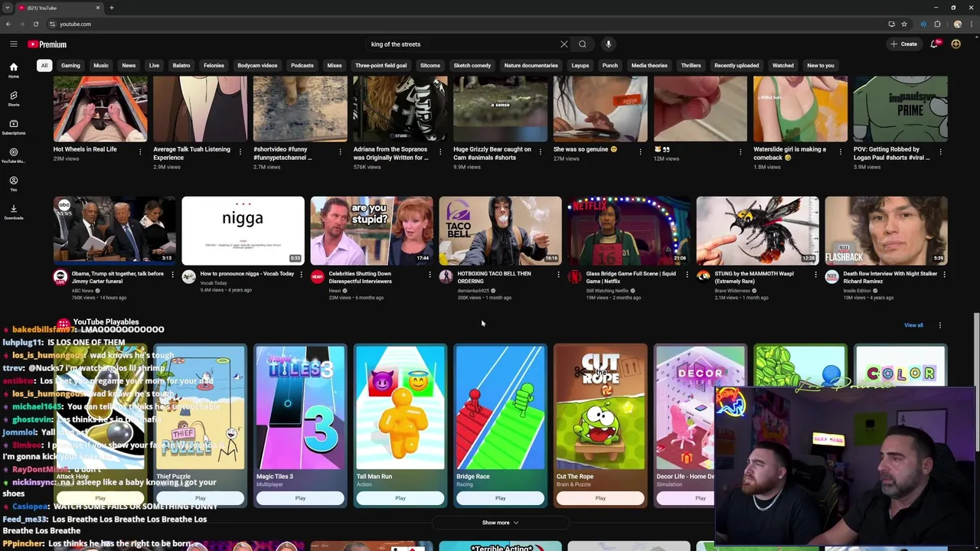
Task: Reload the page with the browser refresh icon
Action: 36,24
